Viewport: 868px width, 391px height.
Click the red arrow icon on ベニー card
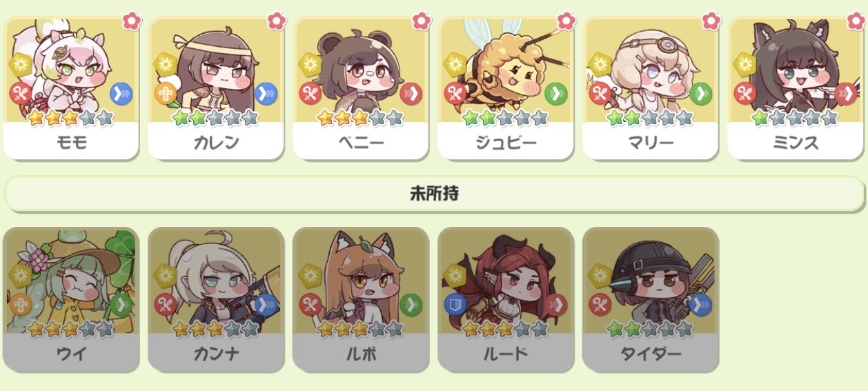(411, 93)
